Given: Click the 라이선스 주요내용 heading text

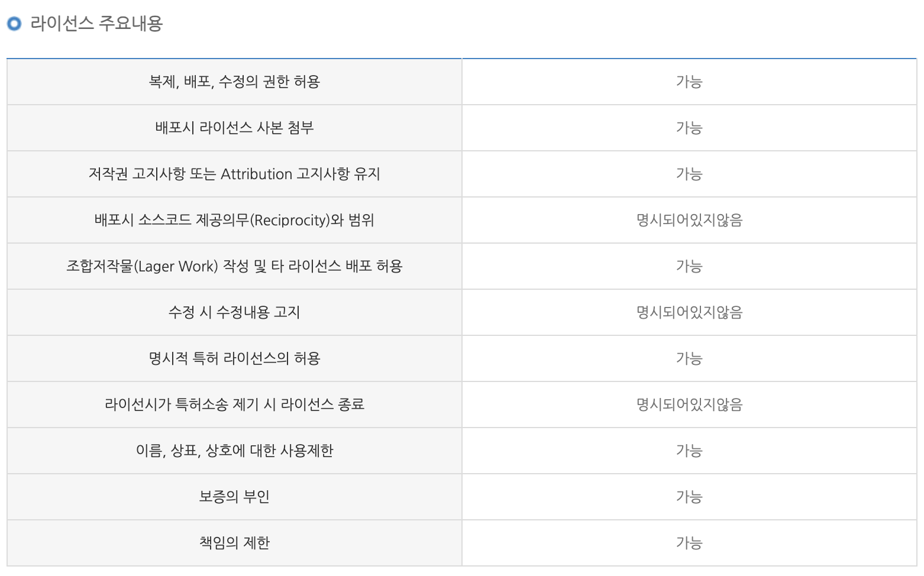Looking at the screenshot, I should pos(96,24).
